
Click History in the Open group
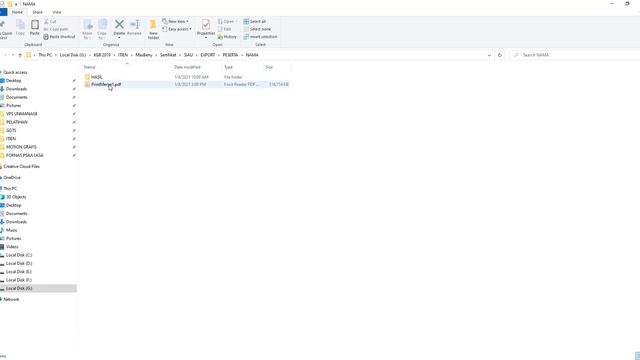[227, 37]
